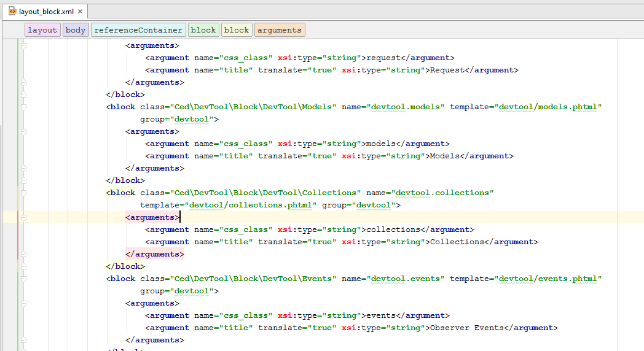The width and height of the screenshot is (644, 351).
Task: Click the Ced\DevTool\Block\DevTool\Events class string
Action: tap(253, 279)
